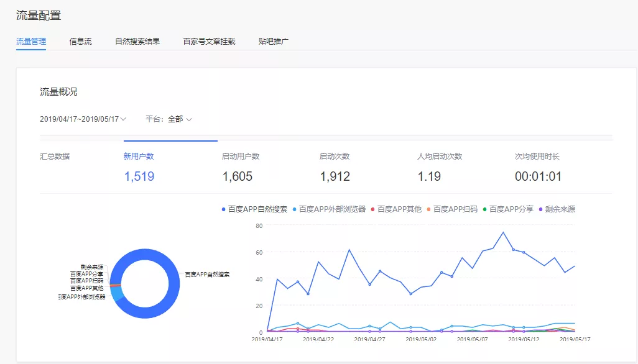638x364 pixels.
Task: Open the 平台 全部 dropdown
Action: click(x=169, y=119)
